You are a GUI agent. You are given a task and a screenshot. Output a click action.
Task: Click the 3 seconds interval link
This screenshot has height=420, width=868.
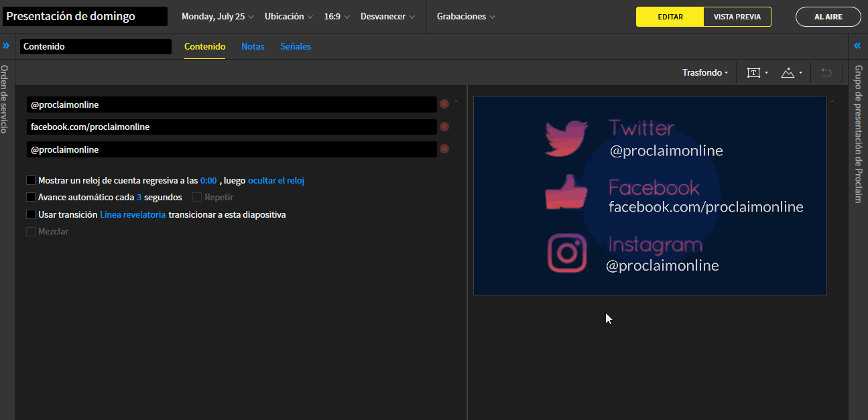point(139,198)
